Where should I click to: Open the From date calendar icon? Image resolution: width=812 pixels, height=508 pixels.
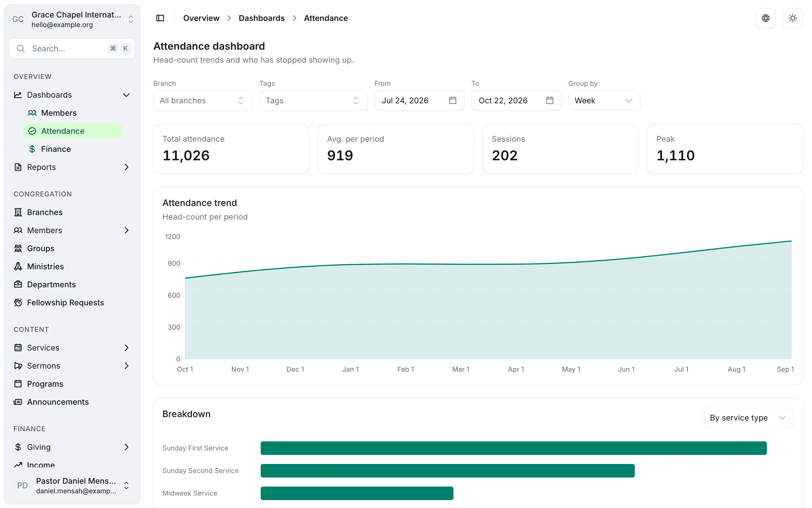tap(453, 100)
